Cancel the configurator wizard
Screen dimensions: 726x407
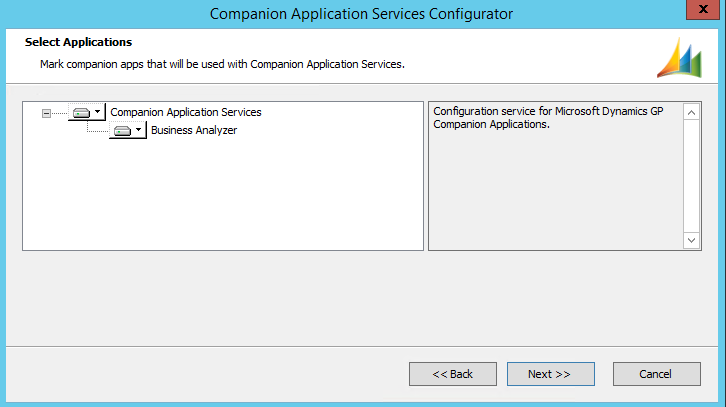(656, 374)
